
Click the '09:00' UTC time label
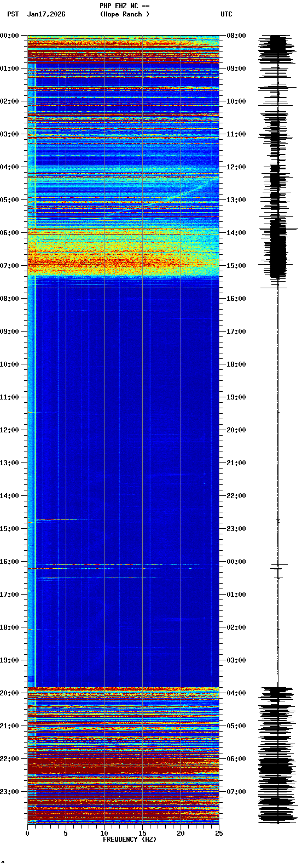(236, 68)
